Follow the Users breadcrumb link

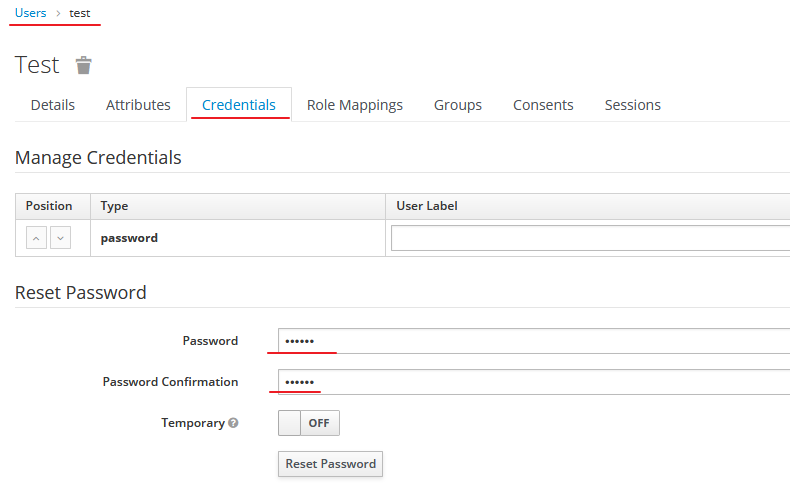coord(30,13)
